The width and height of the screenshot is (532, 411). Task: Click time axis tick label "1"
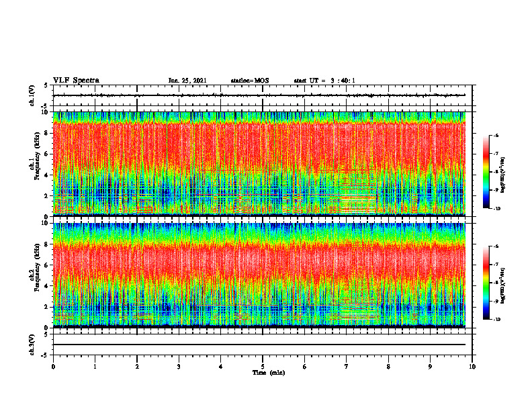tap(95, 367)
